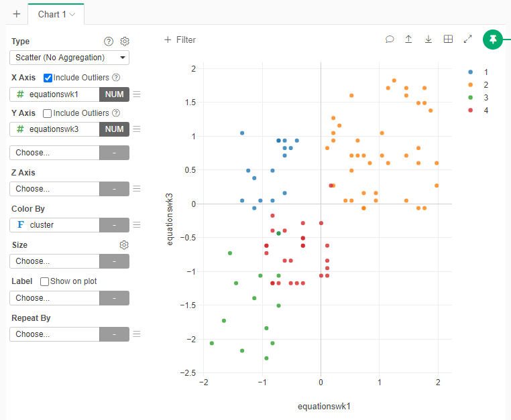Click the NUM button for equationswk1

[114, 94]
